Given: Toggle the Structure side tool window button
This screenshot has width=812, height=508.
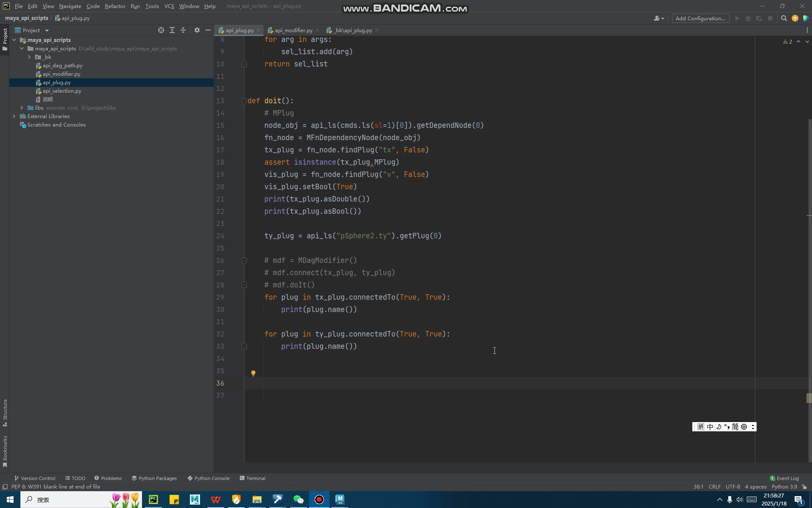Looking at the screenshot, I should 5,413.
